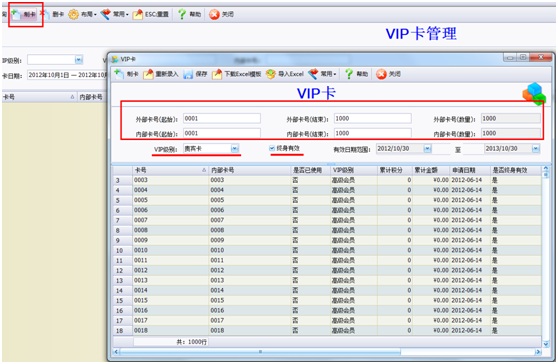Image resolution: width=558 pixels, height=364 pixels.
Task: Click the 是否已使用 column header
Action: coord(310,170)
